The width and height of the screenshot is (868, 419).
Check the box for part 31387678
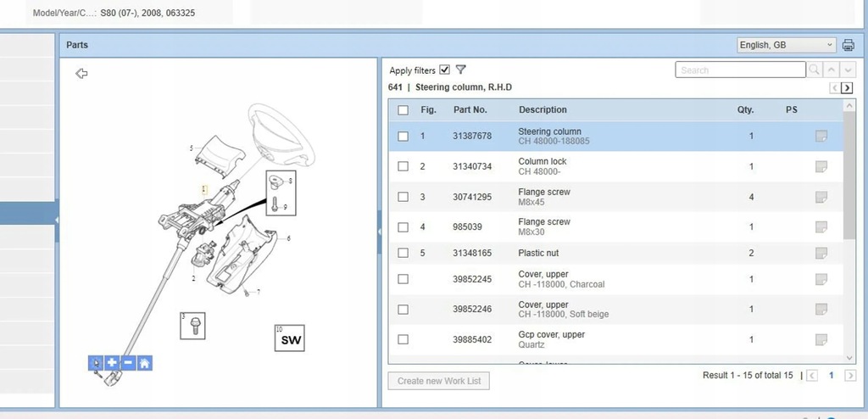coord(403,136)
